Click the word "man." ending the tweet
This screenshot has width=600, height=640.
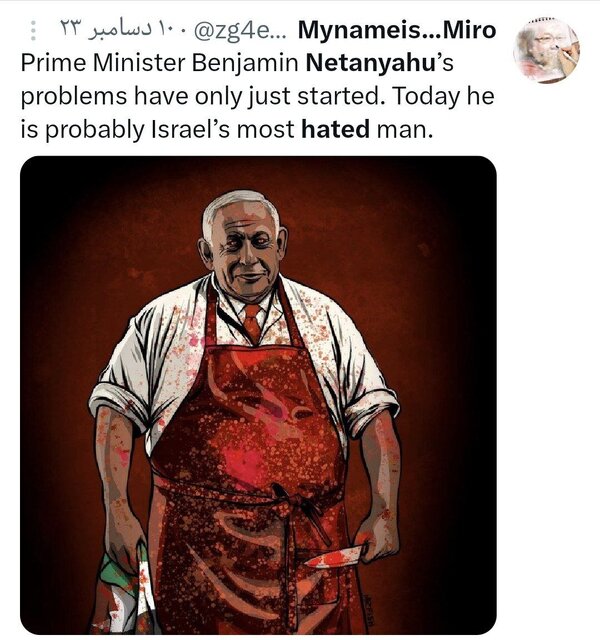[404, 130]
